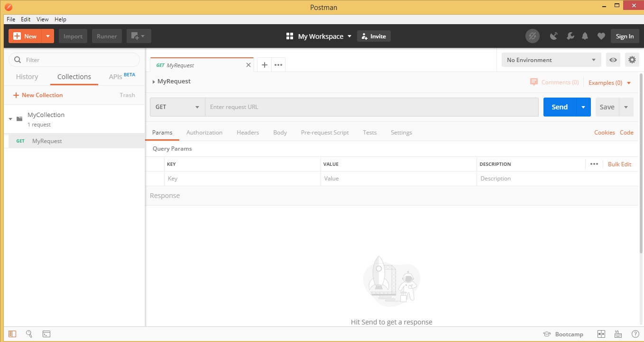Viewport: 644px width, 342px height.
Task: Open the Code link
Action: pyautogui.click(x=626, y=133)
